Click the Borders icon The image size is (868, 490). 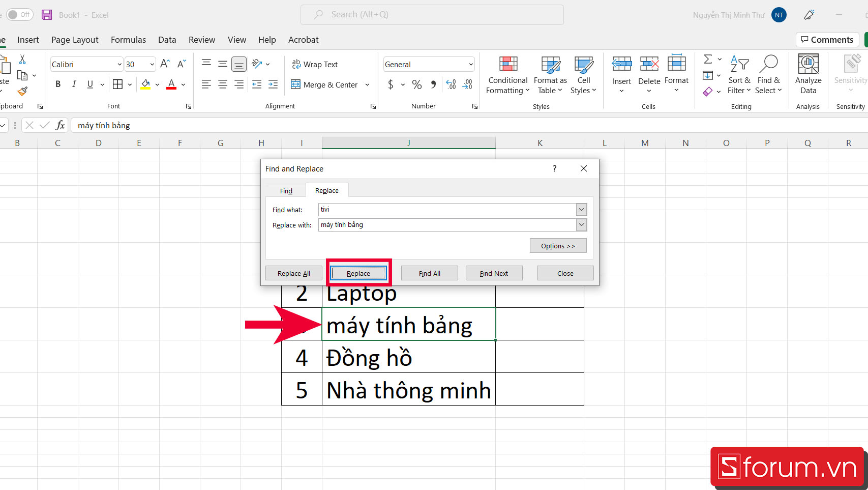[x=117, y=84]
